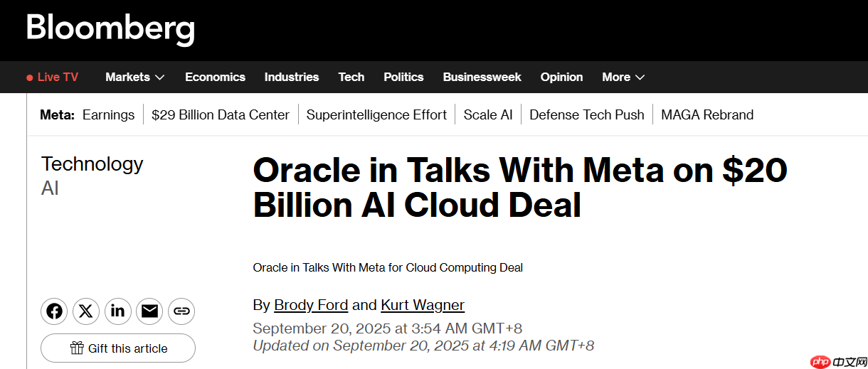
Task: Share article by email
Action: pos(149,311)
